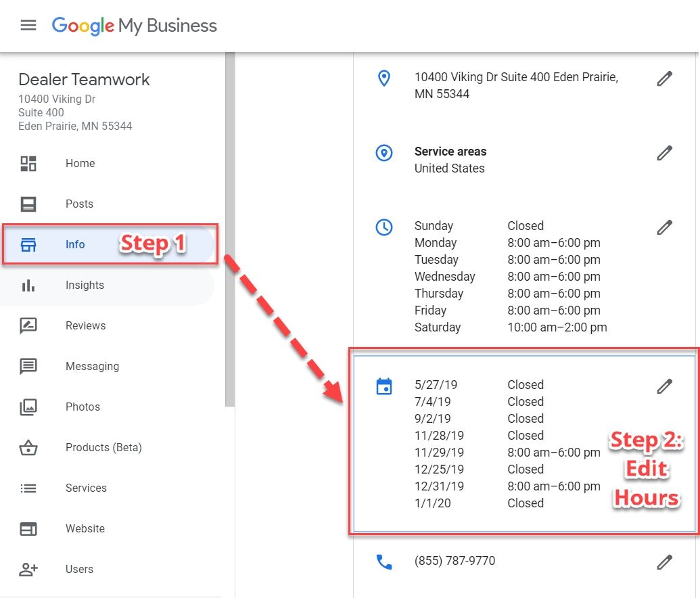This screenshot has height=598, width=700.
Task: Click the Service areas target icon
Action: pyautogui.click(x=383, y=153)
